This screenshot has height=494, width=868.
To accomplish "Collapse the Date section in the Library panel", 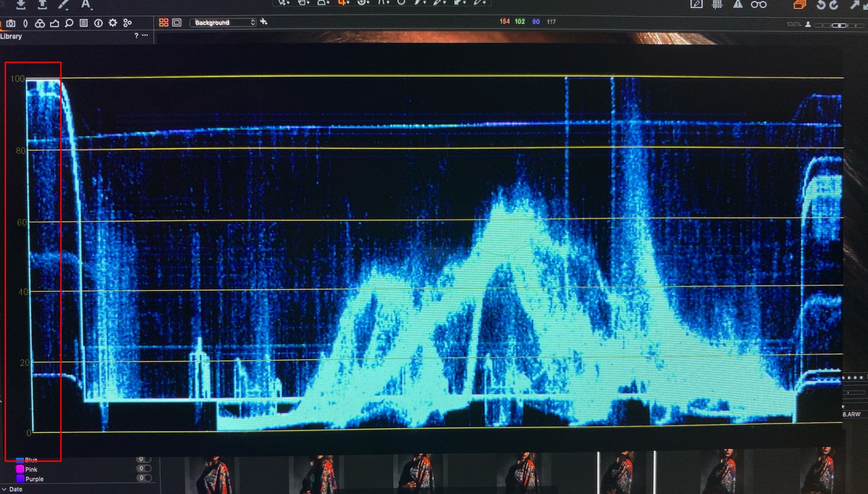I will point(4,488).
